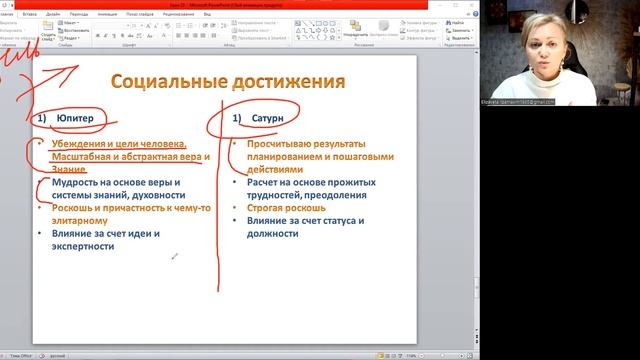
Task: Open PowerPoint Help question mark
Action: (475, 14)
